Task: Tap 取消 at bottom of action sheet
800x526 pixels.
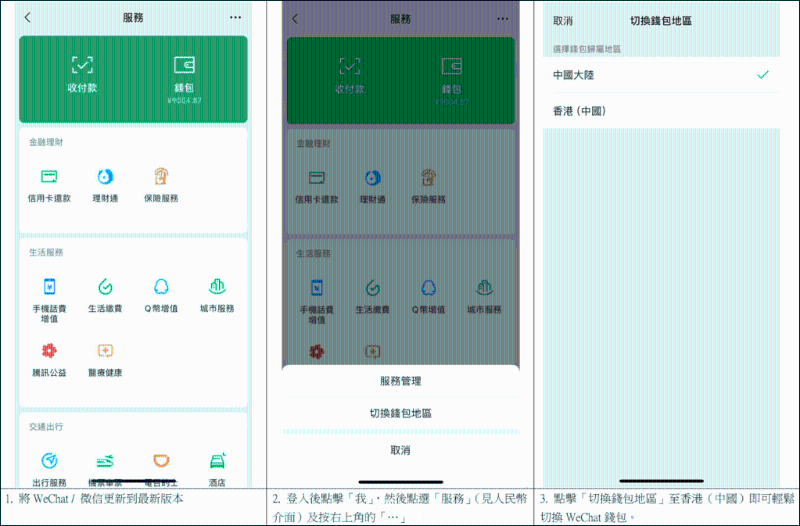Action: point(400,451)
